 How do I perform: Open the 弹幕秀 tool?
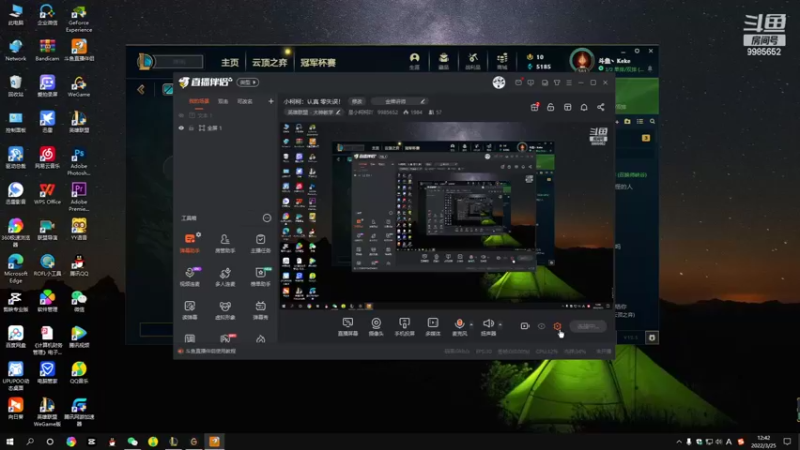(260, 309)
